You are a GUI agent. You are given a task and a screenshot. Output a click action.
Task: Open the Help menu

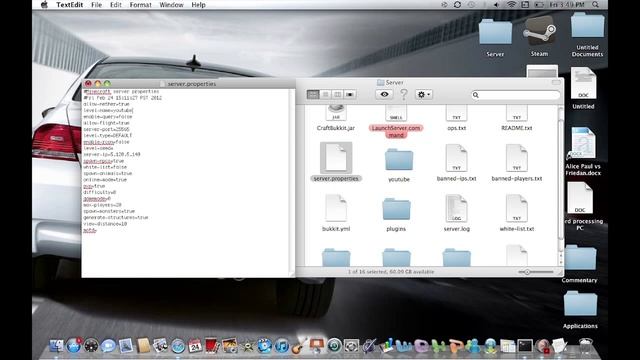coord(198,5)
